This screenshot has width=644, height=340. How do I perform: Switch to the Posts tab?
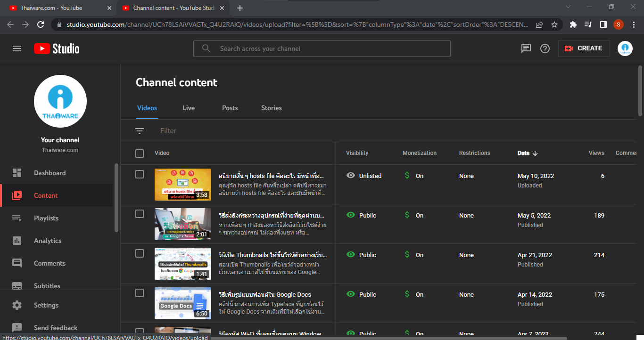point(230,108)
